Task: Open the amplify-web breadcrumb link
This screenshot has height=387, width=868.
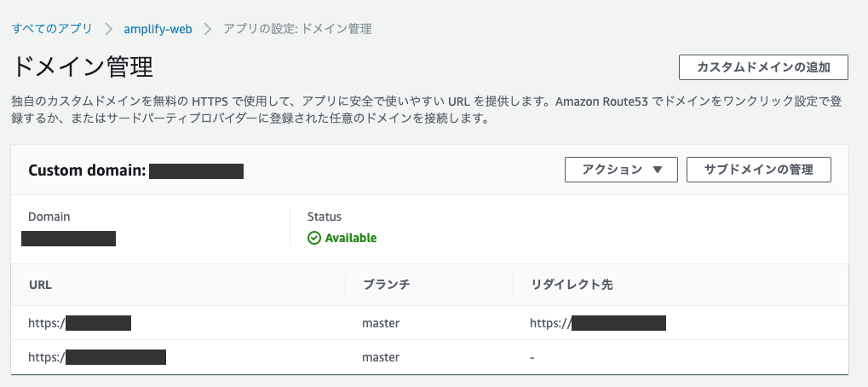Action: pos(158,28)
